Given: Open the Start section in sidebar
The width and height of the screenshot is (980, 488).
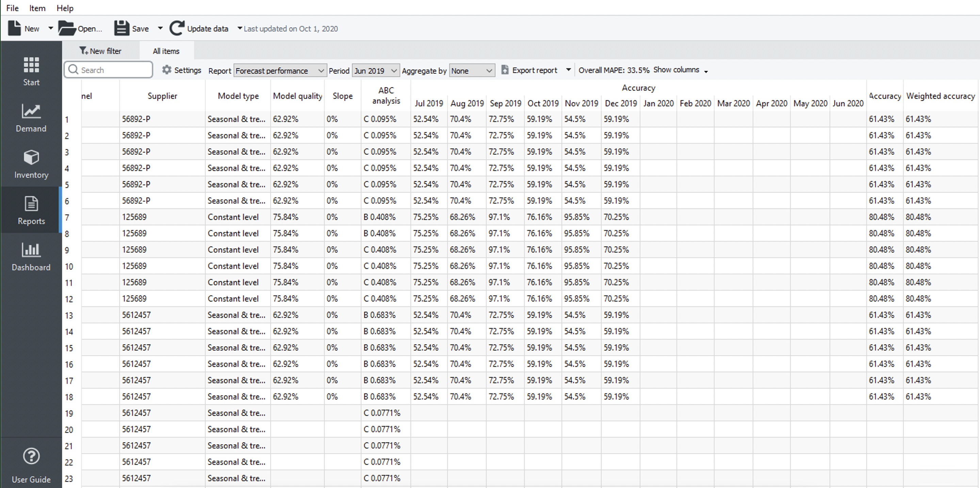Looking at the screenshot, I should point(31,71).
